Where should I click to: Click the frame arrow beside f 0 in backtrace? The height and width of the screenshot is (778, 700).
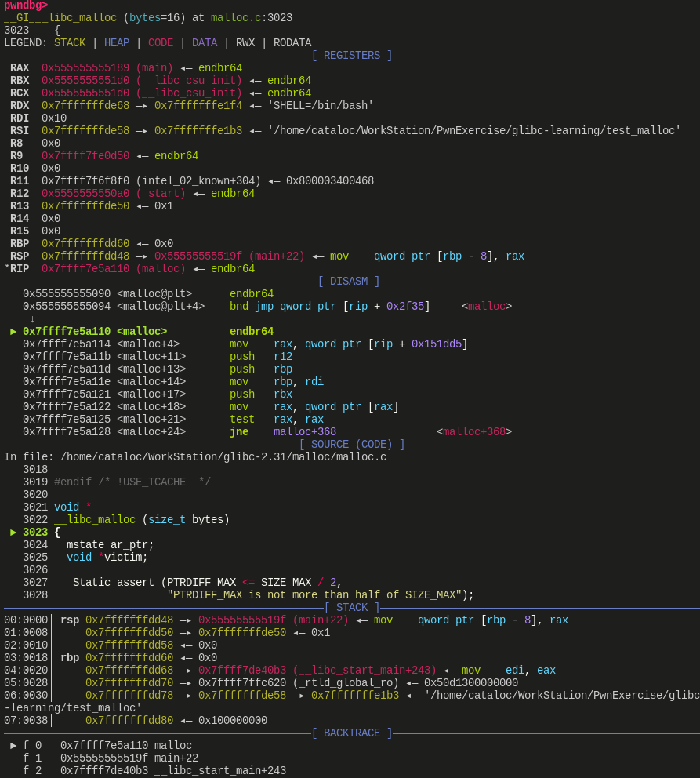(x=13, y=746)
